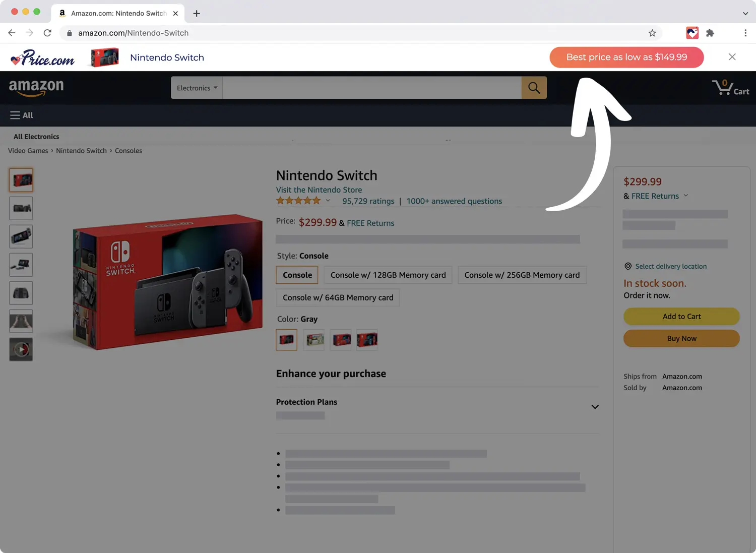Click Amazon.com next to Ships from
756x553 pixels.
coord(682,377)
